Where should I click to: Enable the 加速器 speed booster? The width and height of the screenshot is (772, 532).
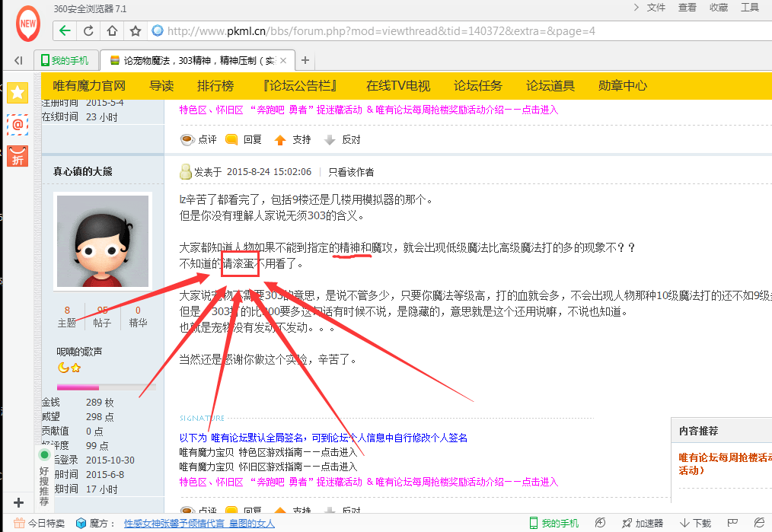[643, 523]
